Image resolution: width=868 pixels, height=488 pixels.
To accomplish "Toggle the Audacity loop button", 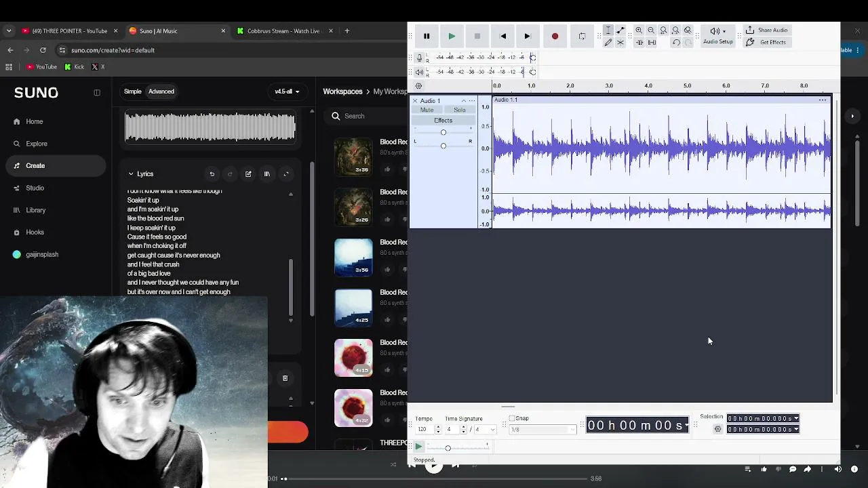I will click(582, 36).
